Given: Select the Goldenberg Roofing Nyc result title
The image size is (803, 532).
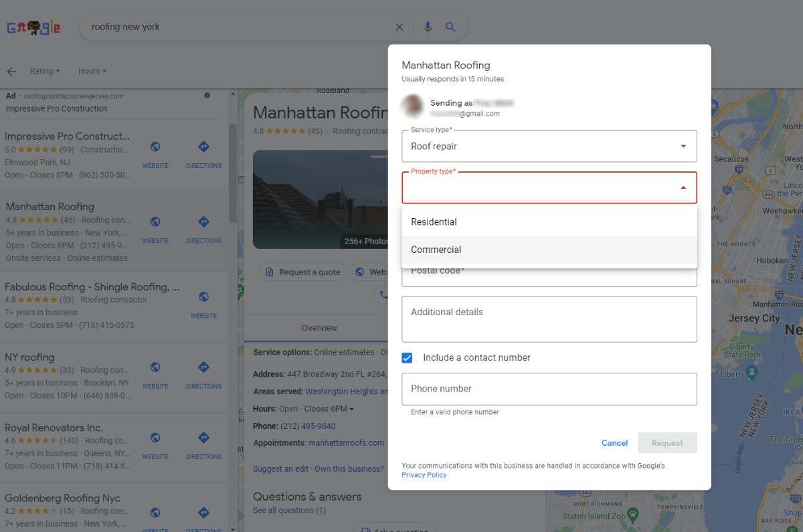Looking at the screenshot, I should pyautogui.click(x=62, y=498).
